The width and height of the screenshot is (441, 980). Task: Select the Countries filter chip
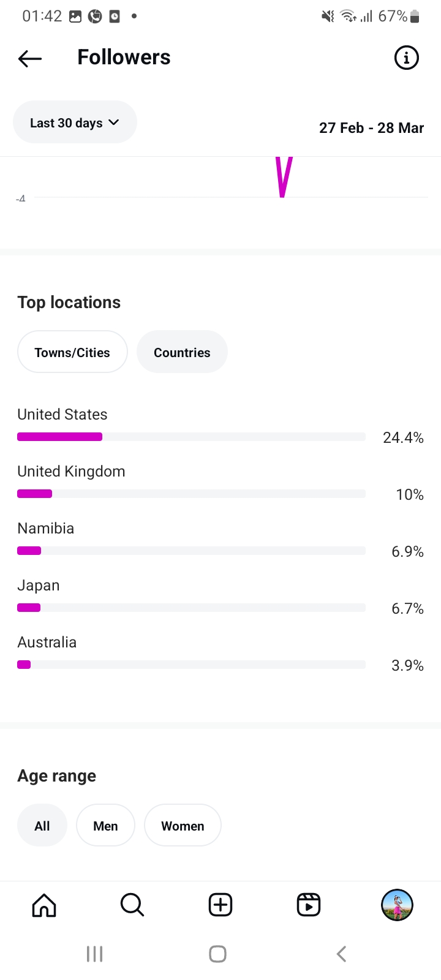point(182,352)
